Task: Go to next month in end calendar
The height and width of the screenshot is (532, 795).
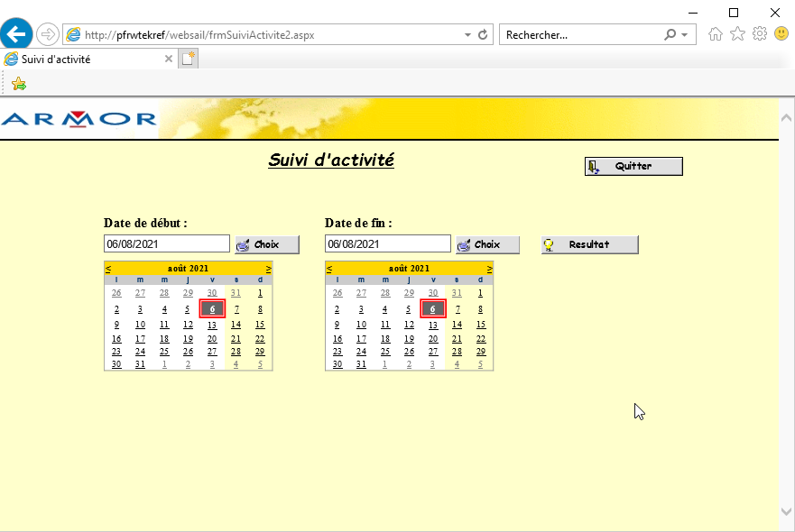Action: [489, 269]
